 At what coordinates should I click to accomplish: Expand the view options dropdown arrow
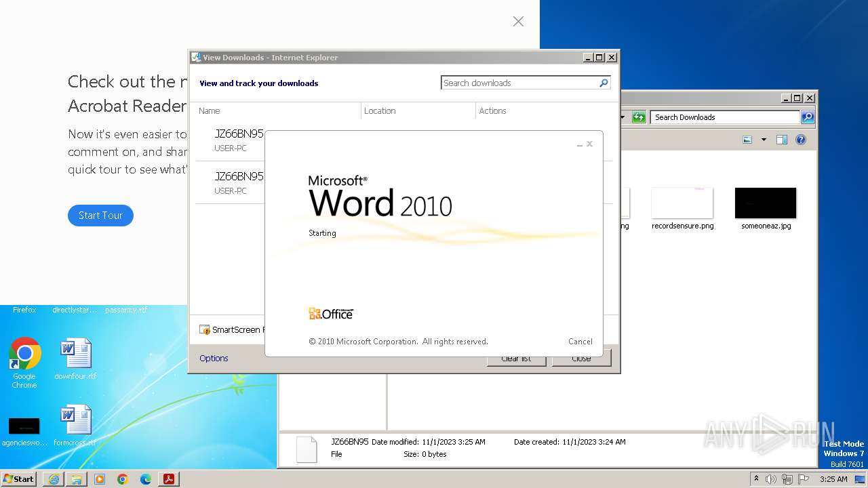click(x=764, y=140)
